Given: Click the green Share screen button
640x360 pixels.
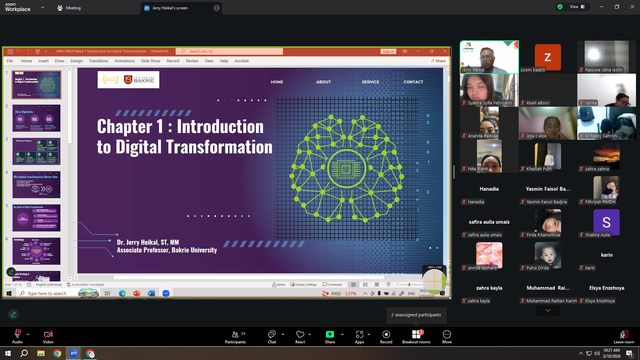Looking at the screenshot, I should [330, 336].
